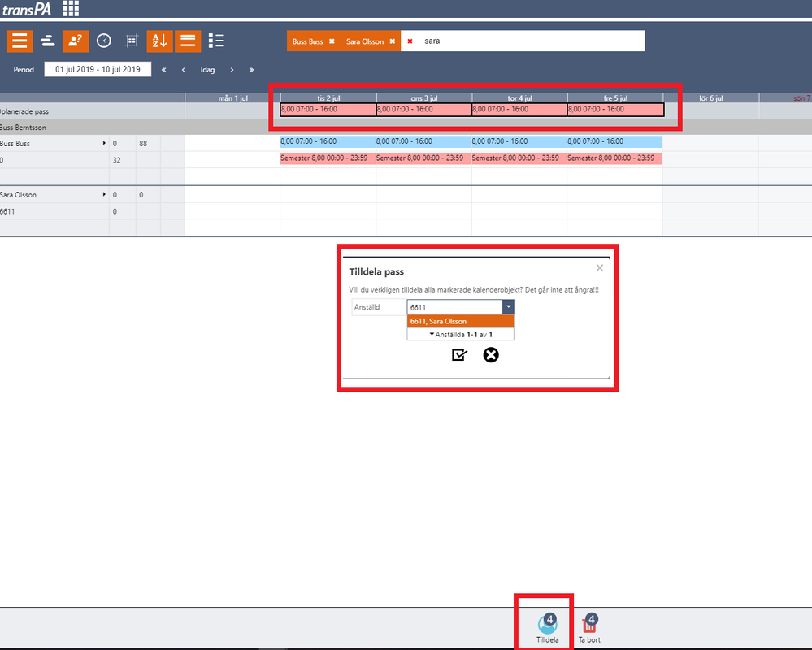Click the Ta bort trash button
The width and height of the screenshot is (812, 650).
589,628
